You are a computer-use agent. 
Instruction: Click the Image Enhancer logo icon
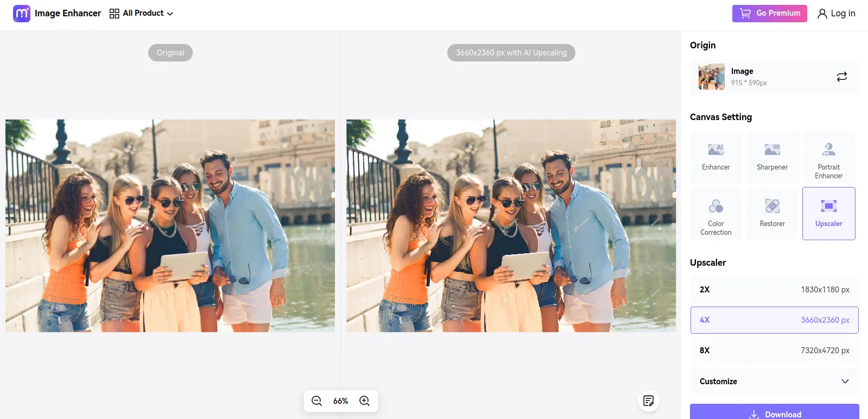pyautogui.click(x=22, y=13)
